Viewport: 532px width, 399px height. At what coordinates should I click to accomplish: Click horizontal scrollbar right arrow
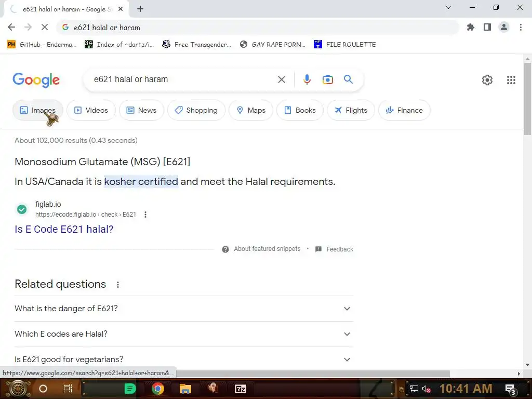pyautogui.click(x=518, y=374)
